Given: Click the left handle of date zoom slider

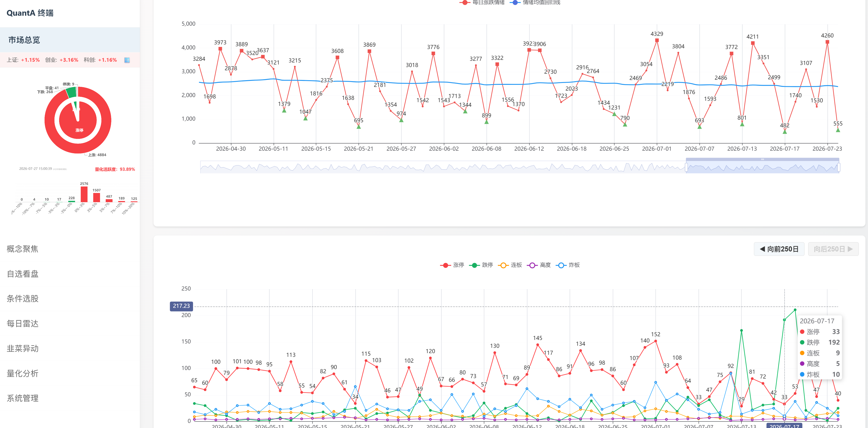Looking at the screenshot, I should tap(686, 167).
